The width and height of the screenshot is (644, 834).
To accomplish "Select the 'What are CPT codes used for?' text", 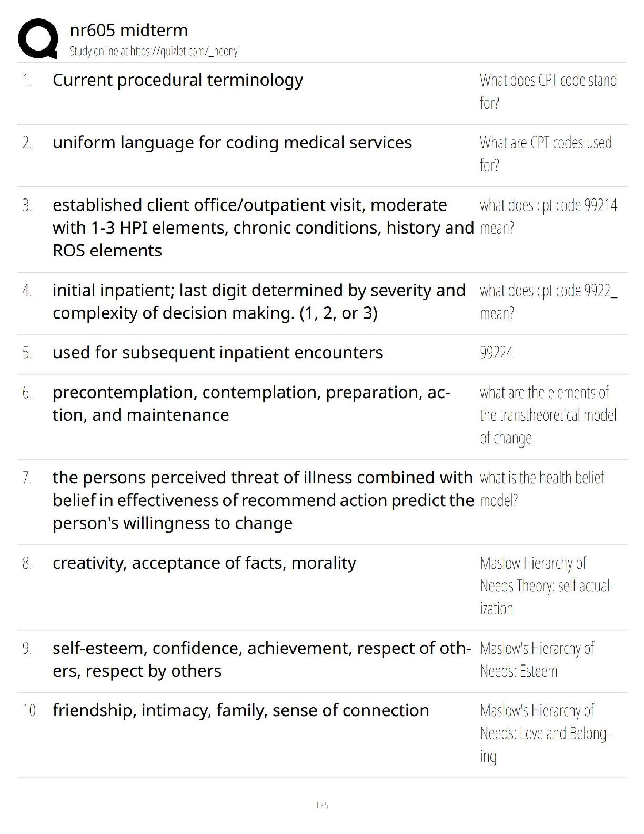I will pyautogui.click(x=545, y=153).
